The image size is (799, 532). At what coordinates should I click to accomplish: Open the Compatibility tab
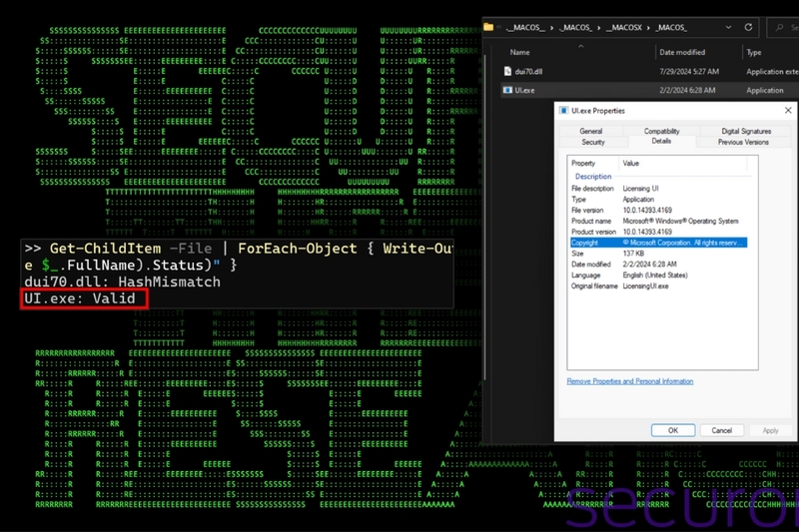pos(661,131)
